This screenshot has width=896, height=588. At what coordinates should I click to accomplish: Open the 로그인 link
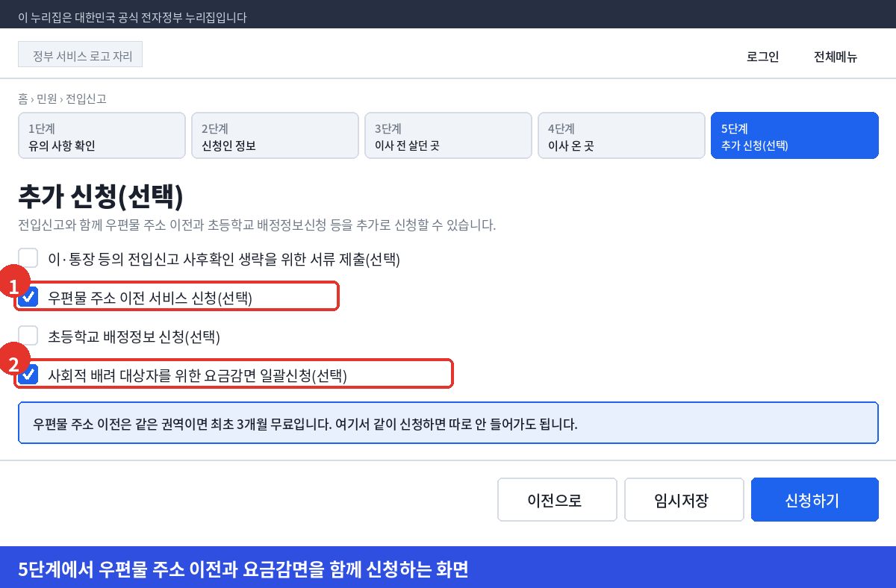tap(762, 57)
